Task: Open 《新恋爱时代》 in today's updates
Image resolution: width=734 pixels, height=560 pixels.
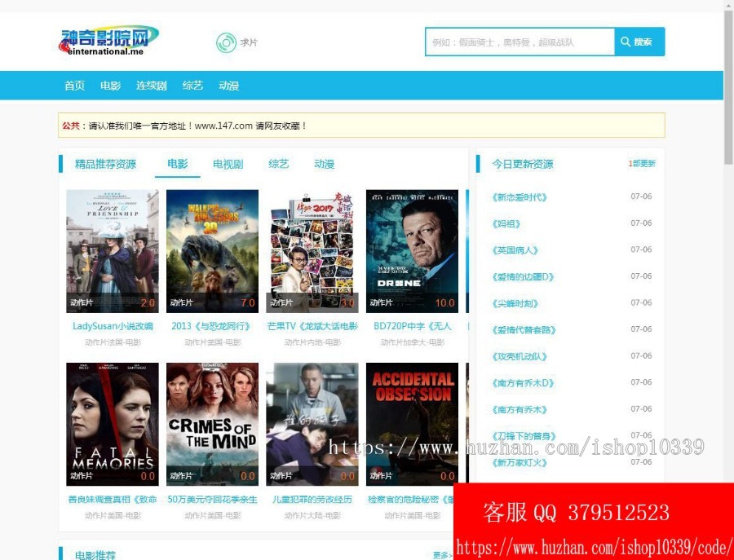Action: tap(520, 197)
